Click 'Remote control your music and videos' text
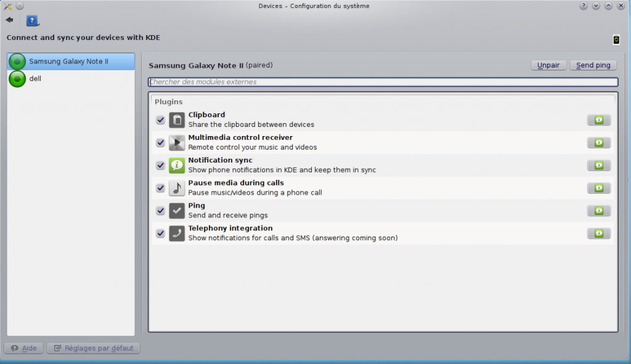631x364 pixels. point(252,147)
